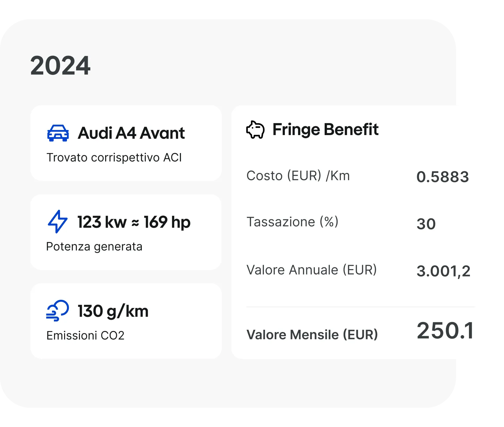504x427 pixels.
Task: Click the CO2 emissions cloud icon
Action: 57,311
